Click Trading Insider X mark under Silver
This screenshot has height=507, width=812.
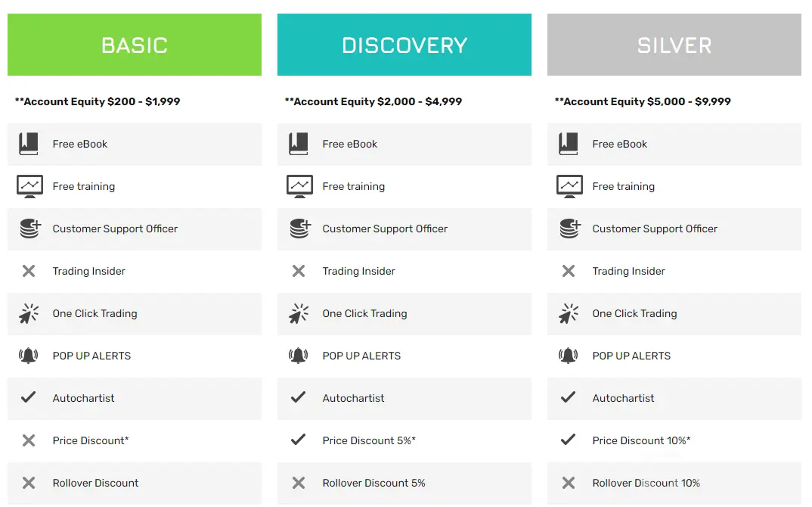[569, 271]
